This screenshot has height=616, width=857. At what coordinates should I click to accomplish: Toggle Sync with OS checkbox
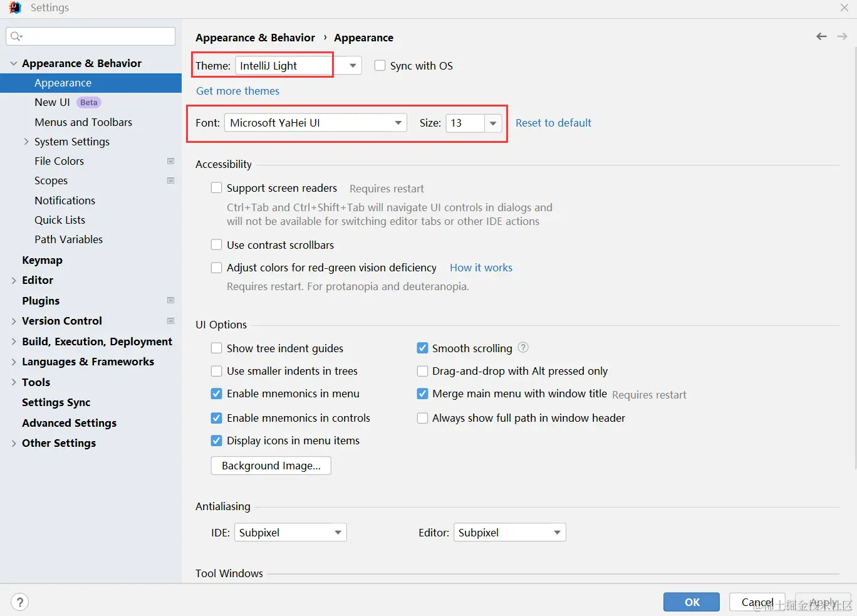click(380, 65)
